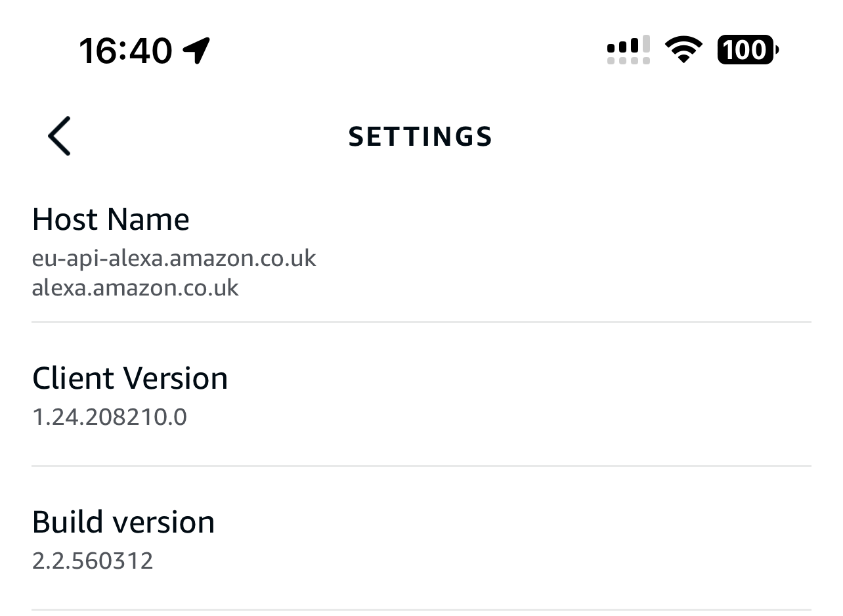843x616 pixels.
Task: Collapse the Build version section
Action: coord(123,521)
